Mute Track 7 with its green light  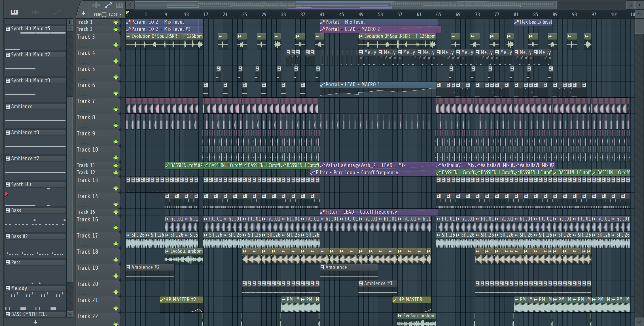coord(116,109)
